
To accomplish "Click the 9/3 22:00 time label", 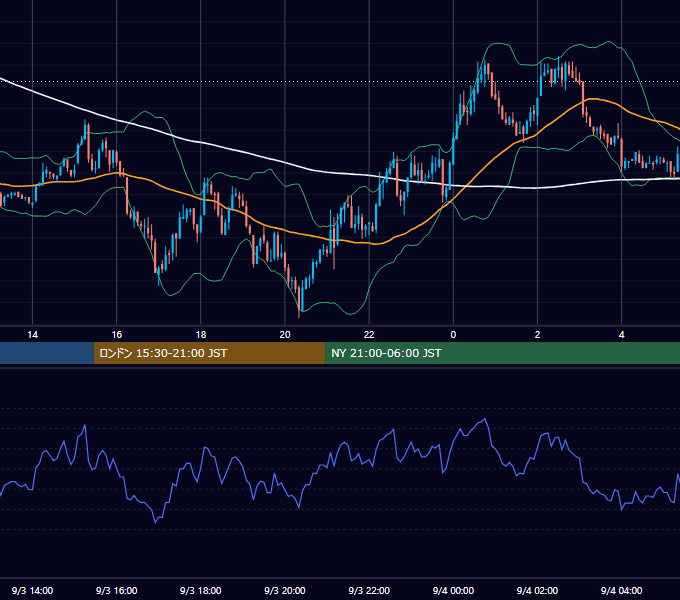I will click(x=369, y=590).
